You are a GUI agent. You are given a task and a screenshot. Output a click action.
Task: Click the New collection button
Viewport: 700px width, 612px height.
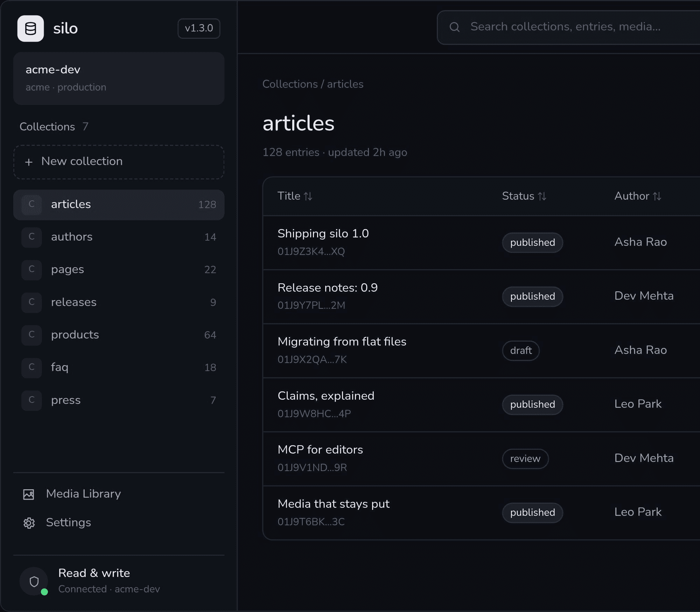click(x=119, y=162)
